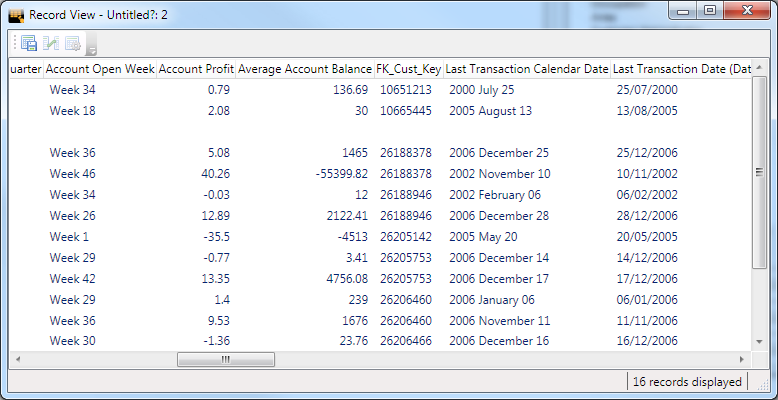Select the Average Account Balance column header
This screenshot has width=778, height=400.
(x=304, y=68)
